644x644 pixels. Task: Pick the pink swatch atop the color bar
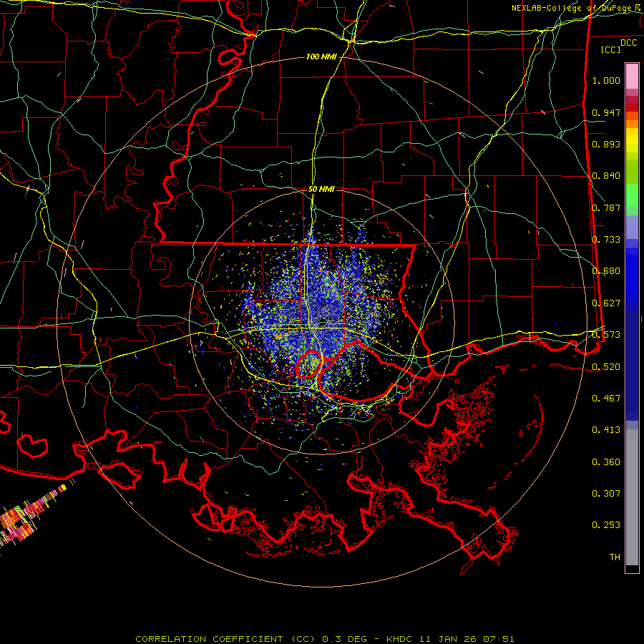click(632, 77)
